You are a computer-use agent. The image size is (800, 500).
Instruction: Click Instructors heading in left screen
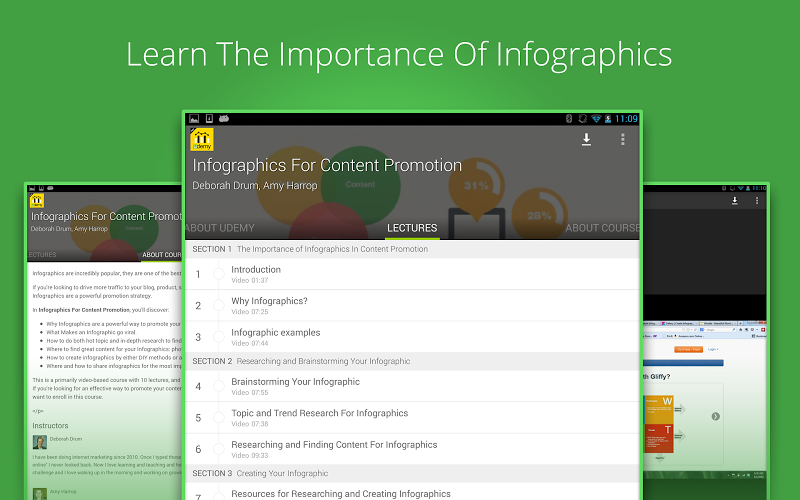(x=50, y=426)
